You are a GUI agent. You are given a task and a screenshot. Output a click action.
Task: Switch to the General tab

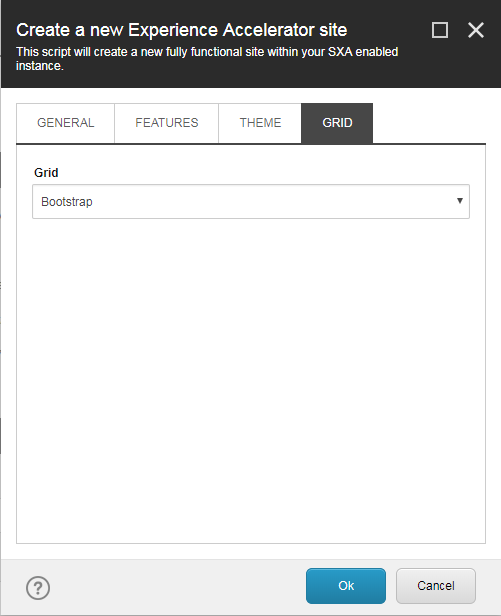coord(65,123)
